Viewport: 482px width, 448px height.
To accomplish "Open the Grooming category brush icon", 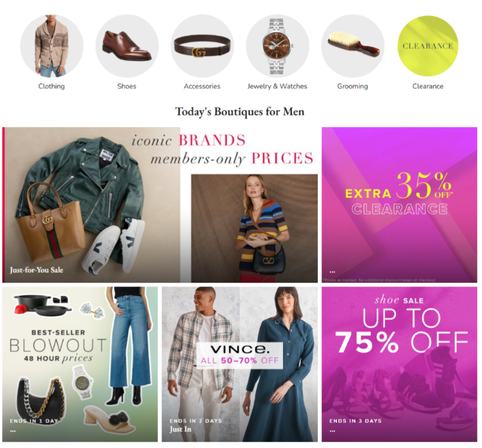I will tap(353, 46).
